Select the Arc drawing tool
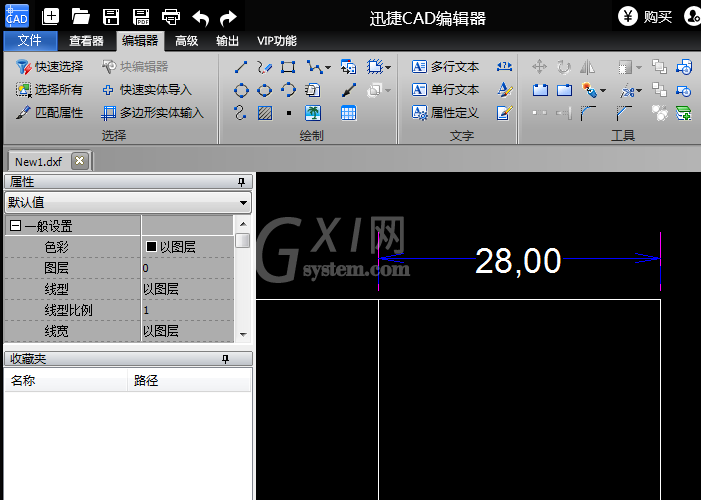 click(x=288, y=90)
